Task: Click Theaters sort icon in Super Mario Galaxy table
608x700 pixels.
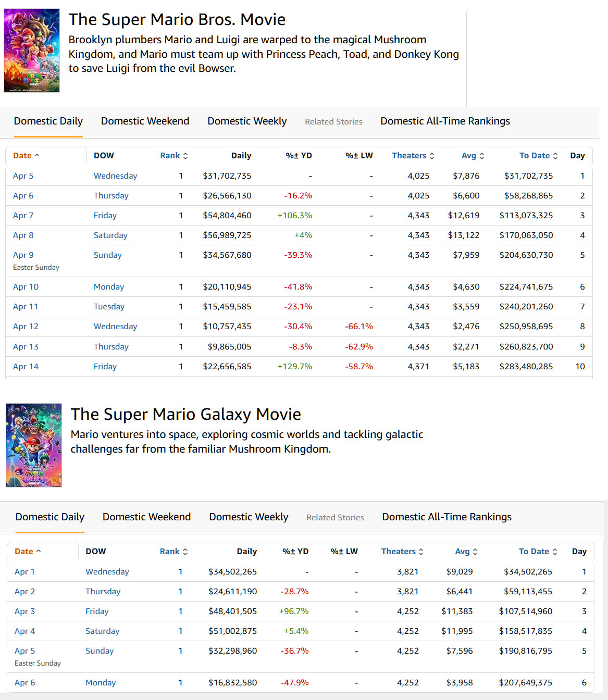Action: pos(421,552)
